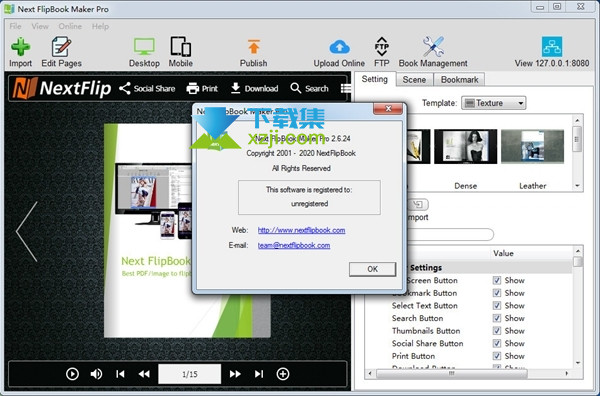Image resolution: width=600 pixels, height=396 pixels.
Task: Click the settings horizontal scrollbar thumb
Action: [452, 373]
